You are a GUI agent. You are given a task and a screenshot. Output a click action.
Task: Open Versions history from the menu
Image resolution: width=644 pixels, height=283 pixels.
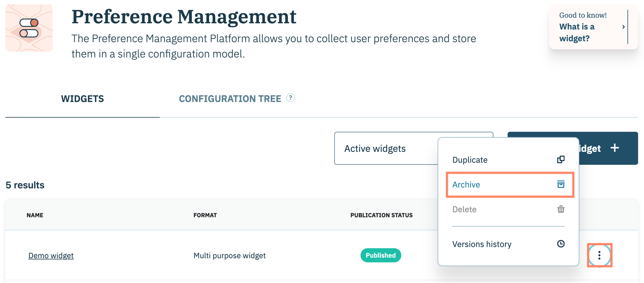482,244
